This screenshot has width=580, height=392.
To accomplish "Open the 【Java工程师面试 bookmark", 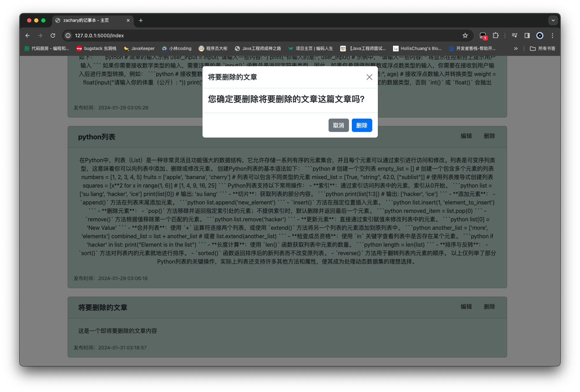I will click(x=363, y=49).
